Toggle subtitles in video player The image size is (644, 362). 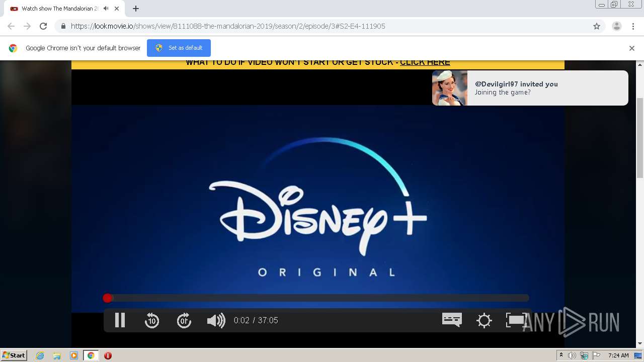tap(452, 320)
